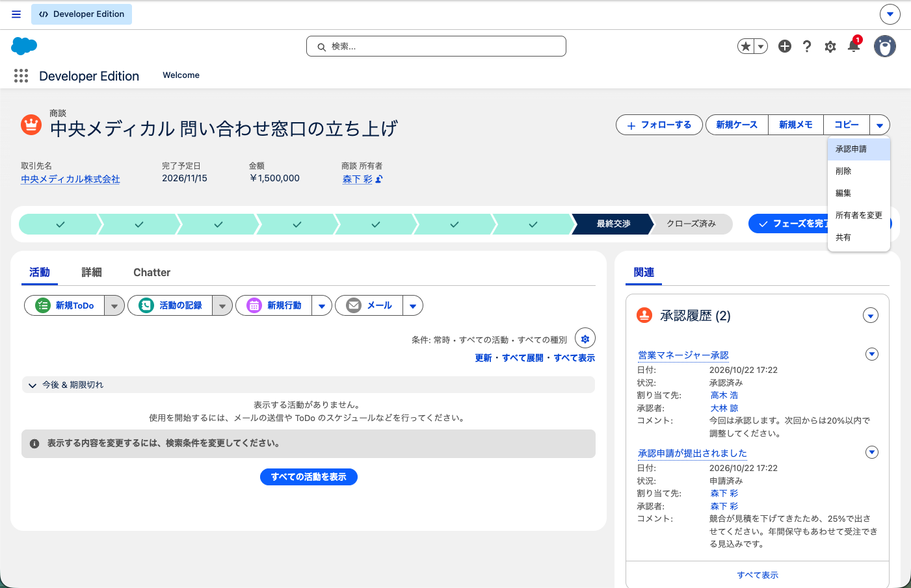This screenshot has width=911, height=588.
Task: Select the クローズ済み stage in path
Action: click(x=691, y=224)
